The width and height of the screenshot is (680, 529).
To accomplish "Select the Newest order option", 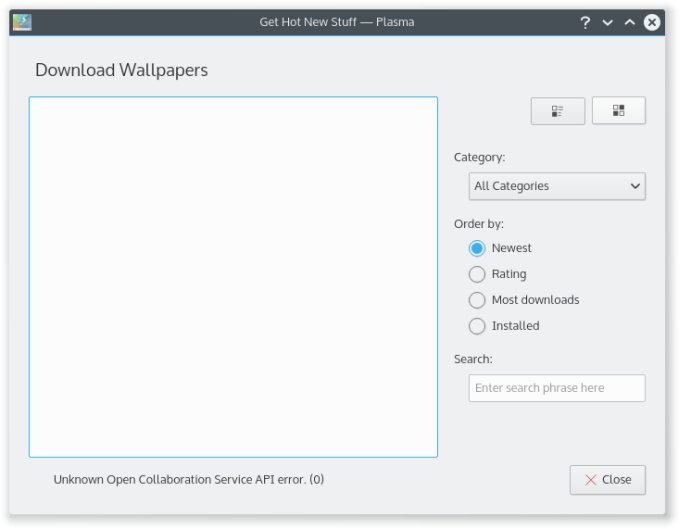I will [x=500, y=248].
